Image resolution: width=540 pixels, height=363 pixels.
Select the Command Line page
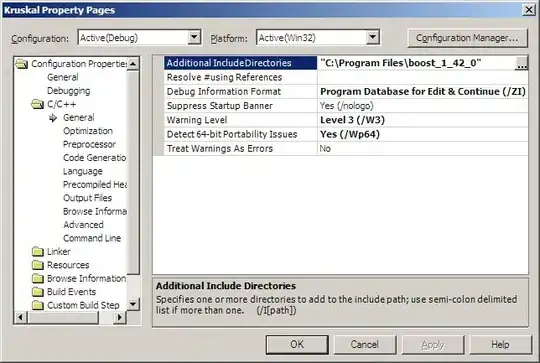[x=92, y=238]
